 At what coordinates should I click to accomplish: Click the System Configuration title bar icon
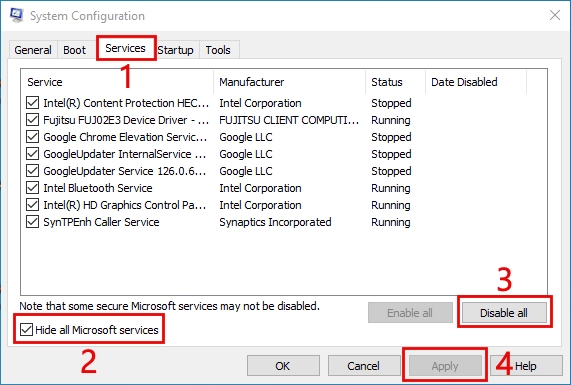pyautogui.click(x=17, y=15)
